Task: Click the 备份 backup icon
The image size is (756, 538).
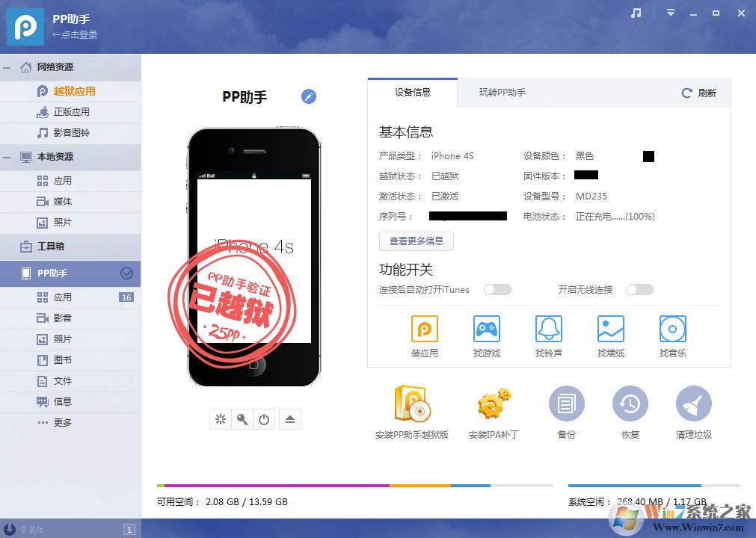Action: click(566, 403)
